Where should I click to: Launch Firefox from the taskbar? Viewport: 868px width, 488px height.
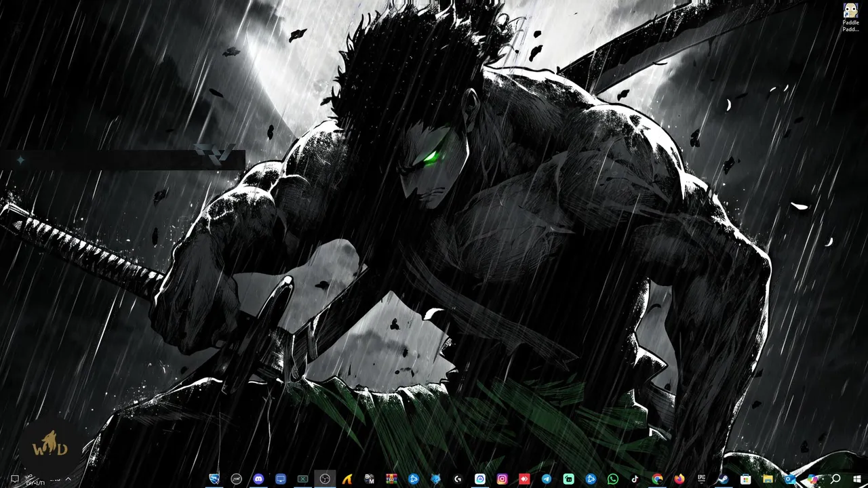point(679,479)
